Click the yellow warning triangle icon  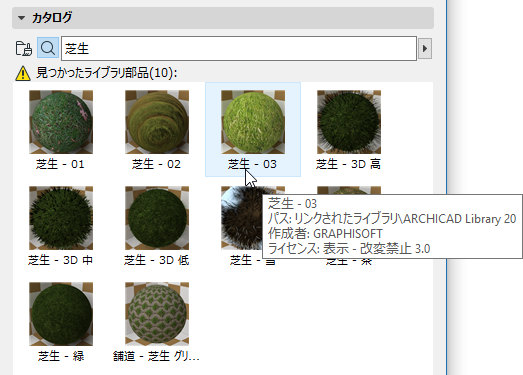point(23,73)
